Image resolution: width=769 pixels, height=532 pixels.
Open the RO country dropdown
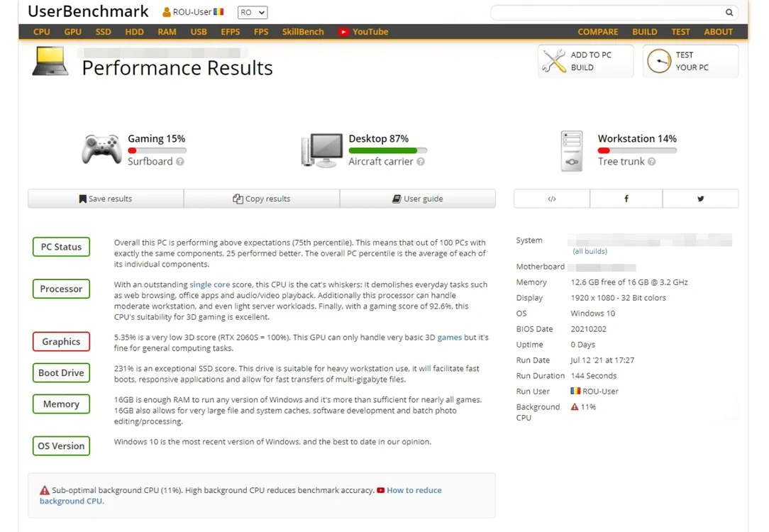253,12
